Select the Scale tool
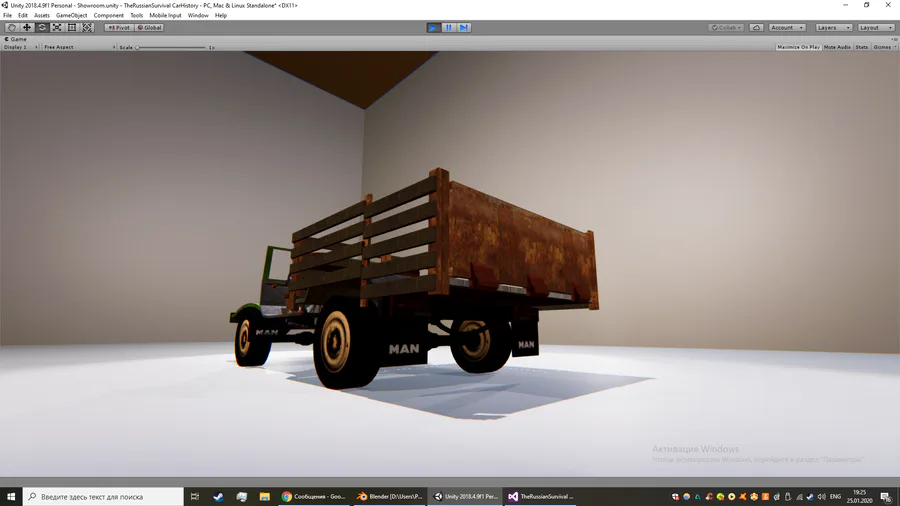900x506 pixels. tap(57, 28)
